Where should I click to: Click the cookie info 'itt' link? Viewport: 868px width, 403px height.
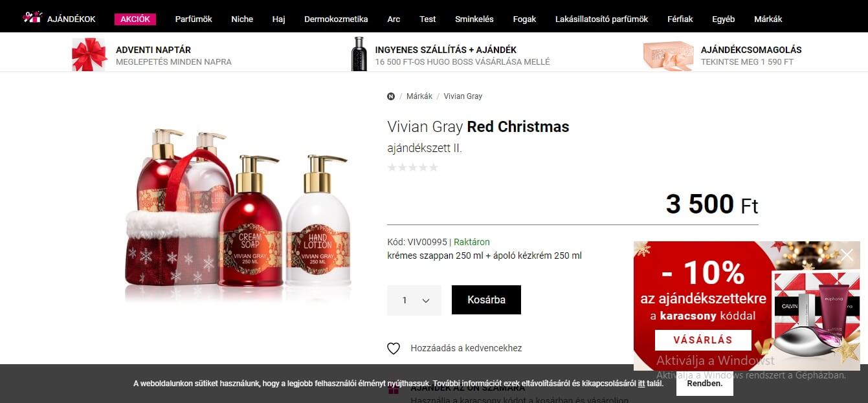[x=641, y=384]
